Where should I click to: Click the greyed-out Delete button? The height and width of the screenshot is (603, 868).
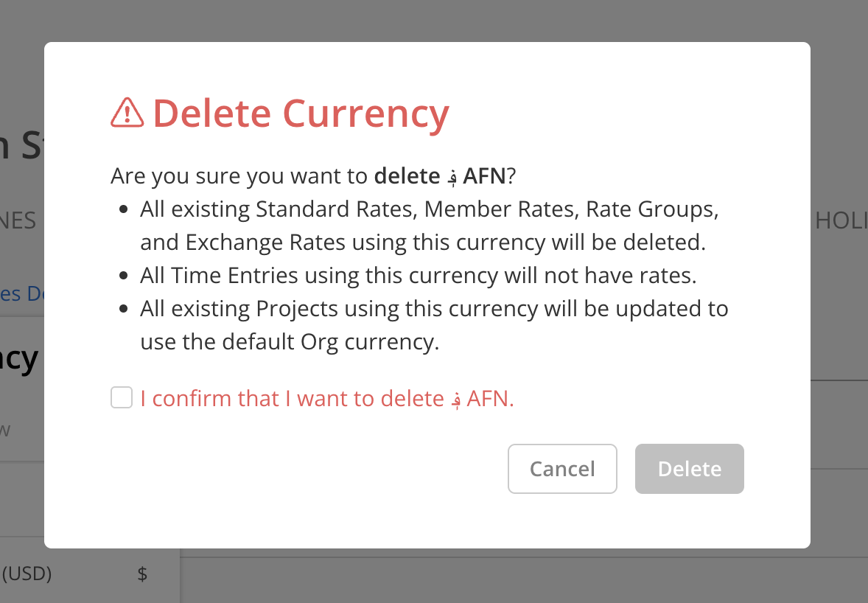tap(689, 468)
